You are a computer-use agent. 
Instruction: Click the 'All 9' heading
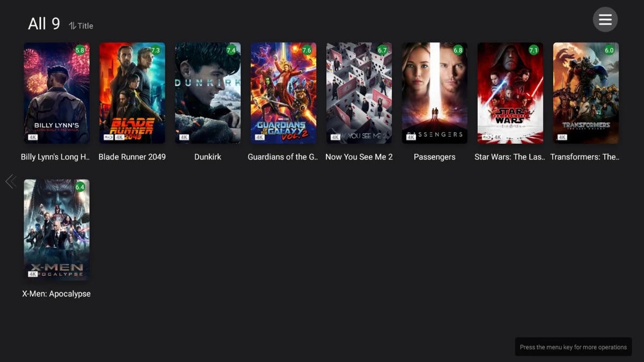44,24
